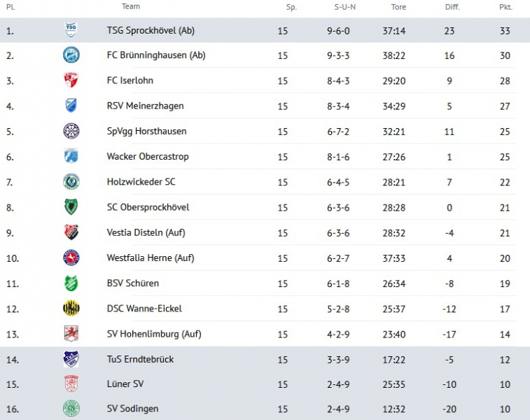Click the SpVgg Horsthausen club crest
The image size is (530, 420).
point(71,131)
